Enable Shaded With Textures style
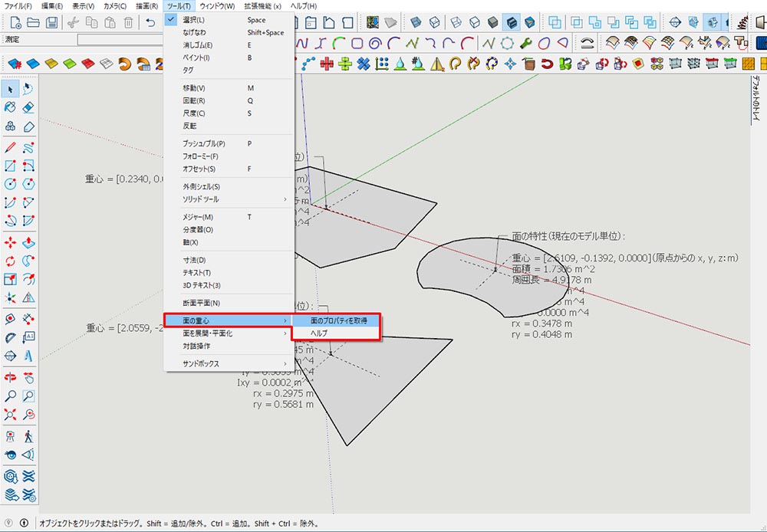 511,22
